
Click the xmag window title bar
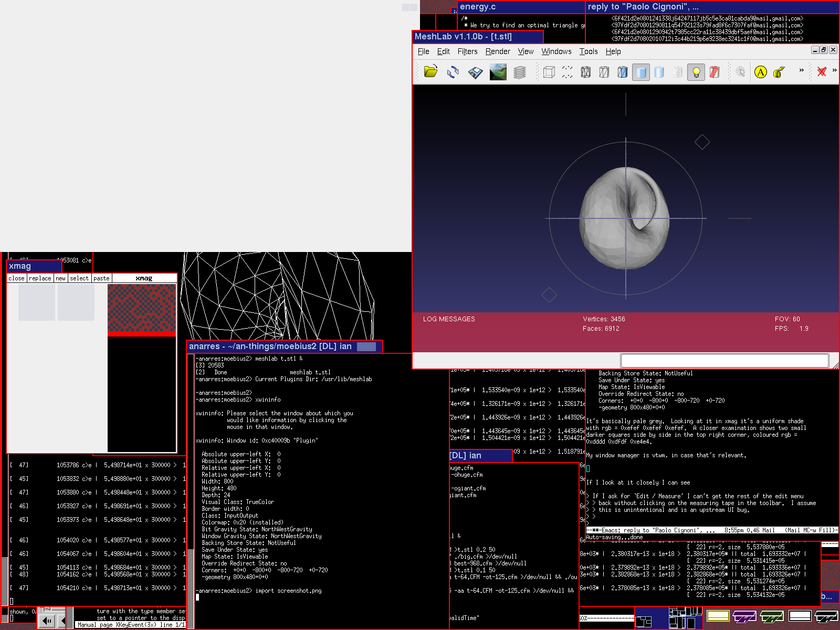[34, 266]
